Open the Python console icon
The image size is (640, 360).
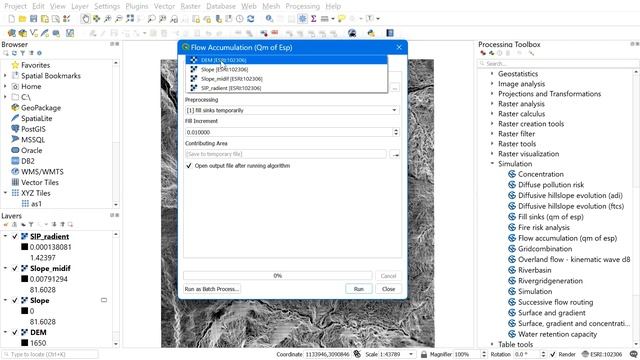click(x=371, y=33)
